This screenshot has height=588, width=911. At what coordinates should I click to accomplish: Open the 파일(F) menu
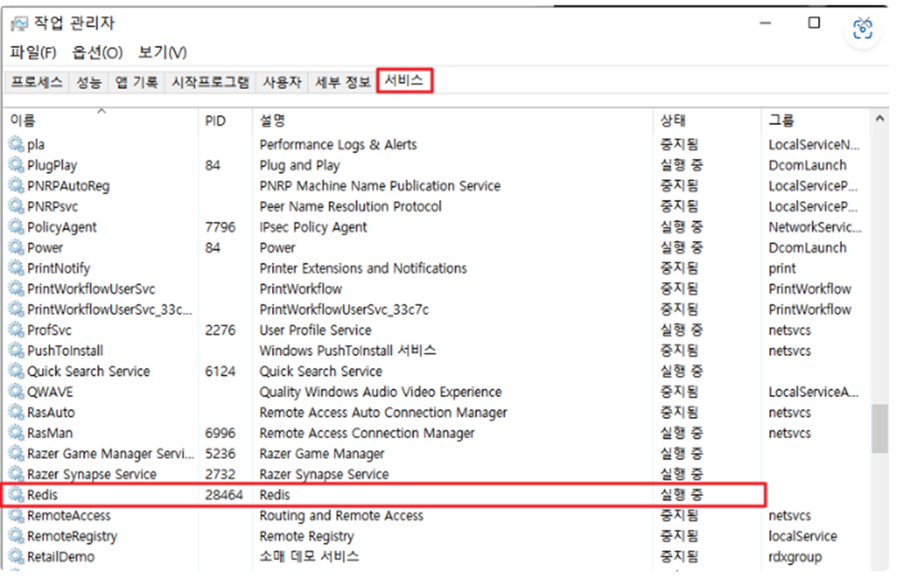point(33,53)
